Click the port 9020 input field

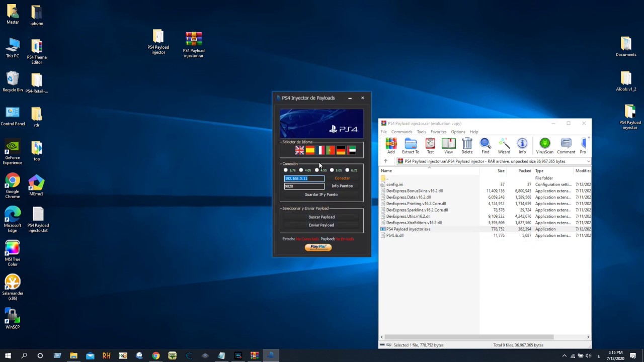[304, 186]
